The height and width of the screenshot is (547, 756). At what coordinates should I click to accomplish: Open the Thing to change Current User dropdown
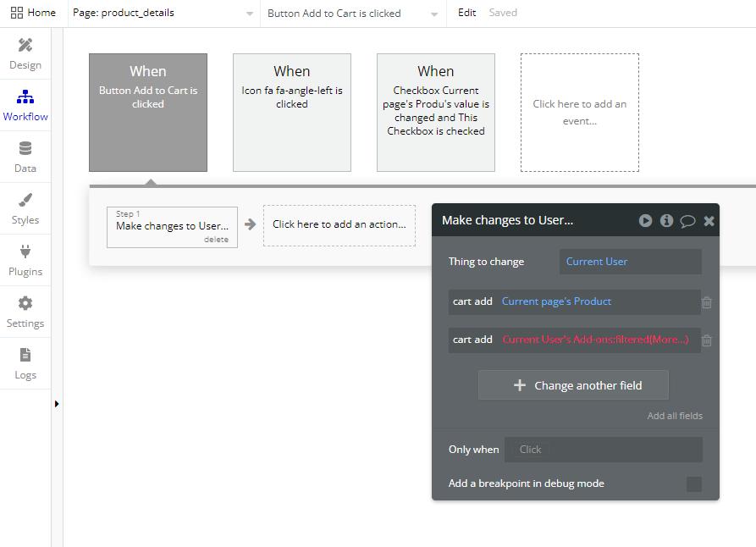[x=630, y=262]
